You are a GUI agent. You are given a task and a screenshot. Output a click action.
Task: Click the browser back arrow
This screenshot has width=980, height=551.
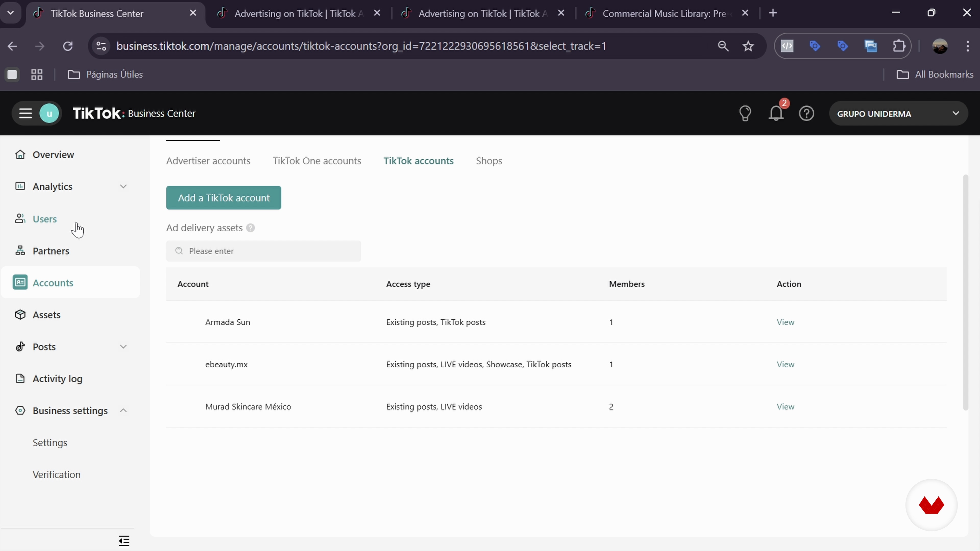click(12, 46)
